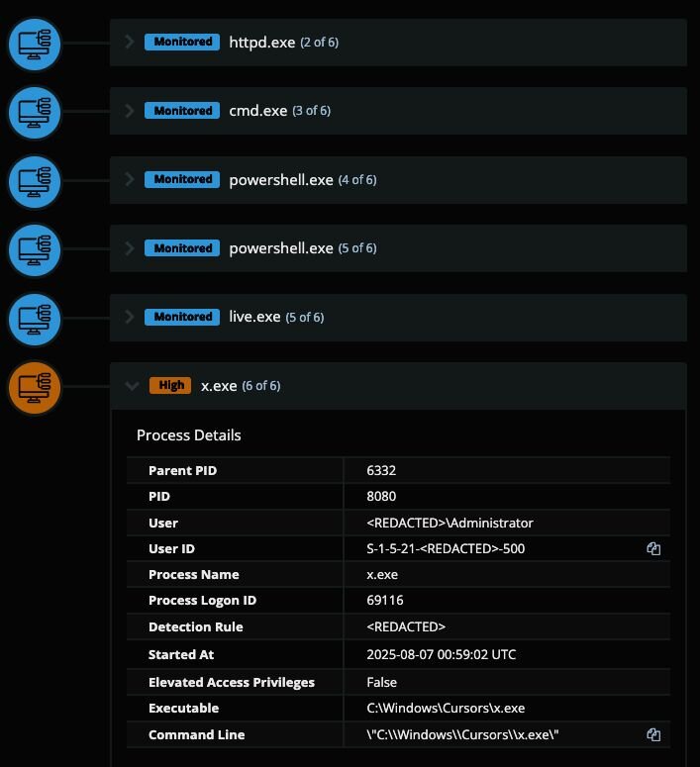Click the blue host icon beside httpd.exe
The width and height of the screenshot is (700, 767).
pyautogui.click(x=35, y=44)
